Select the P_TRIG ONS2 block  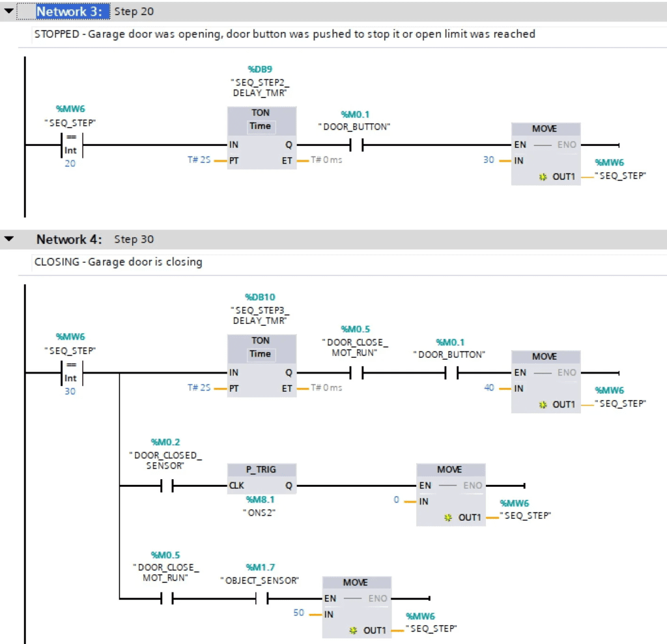(x=262, y=478)
